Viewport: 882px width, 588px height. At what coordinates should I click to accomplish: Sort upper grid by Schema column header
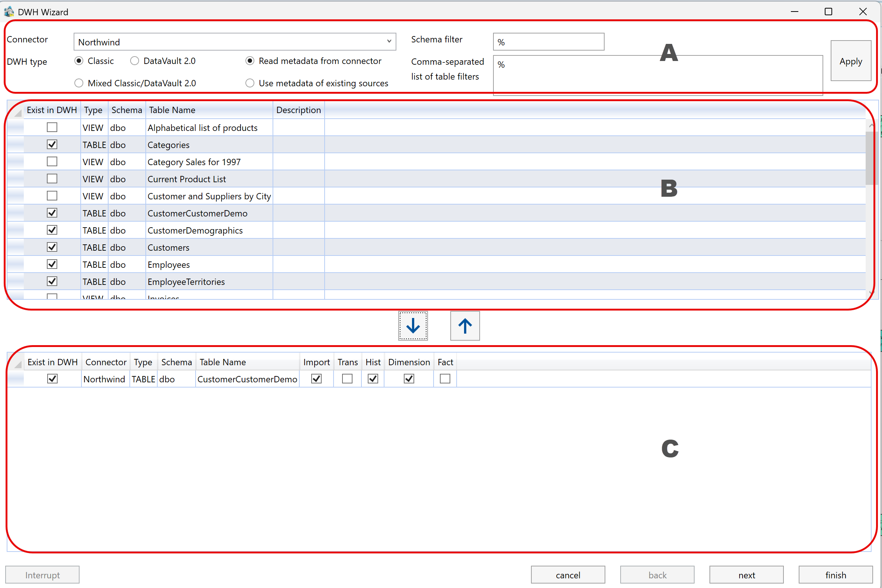[127, 110]
